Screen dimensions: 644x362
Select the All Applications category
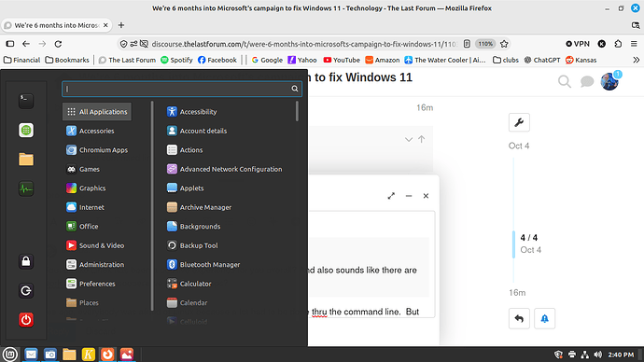tap(97, 112)
